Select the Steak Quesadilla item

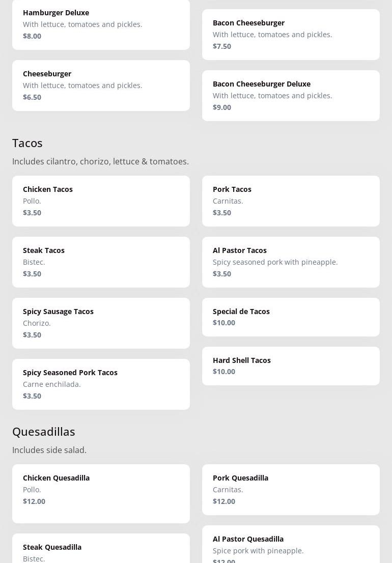pos(101,550)
